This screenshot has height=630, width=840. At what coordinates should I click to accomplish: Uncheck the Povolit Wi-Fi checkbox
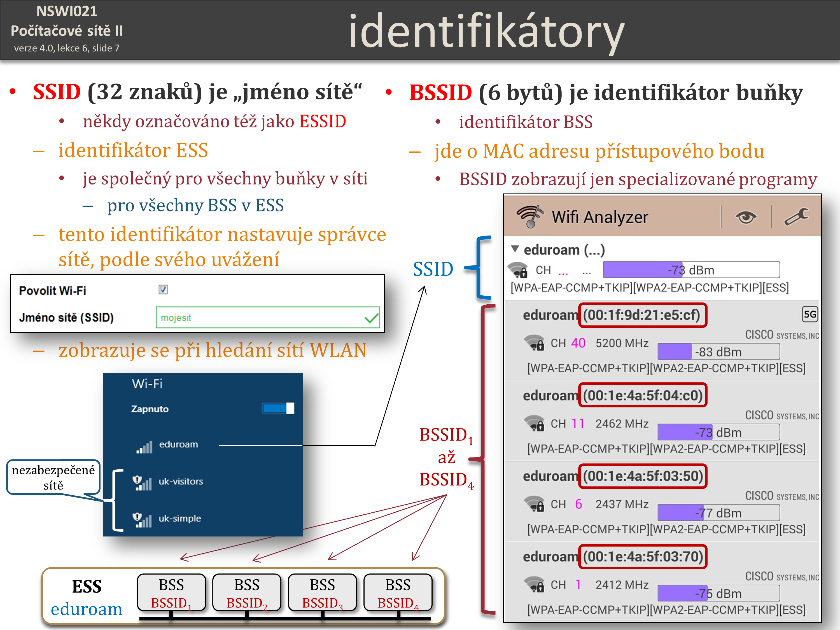(163, 290)
